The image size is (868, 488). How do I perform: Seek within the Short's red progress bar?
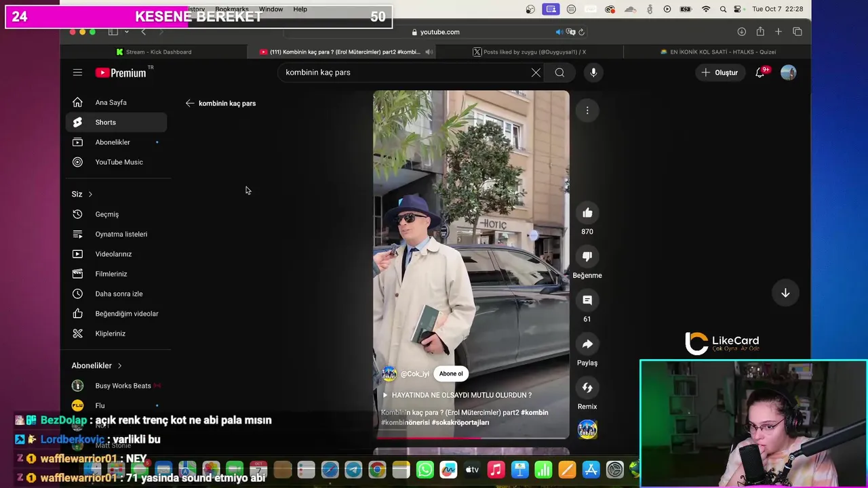471,438
